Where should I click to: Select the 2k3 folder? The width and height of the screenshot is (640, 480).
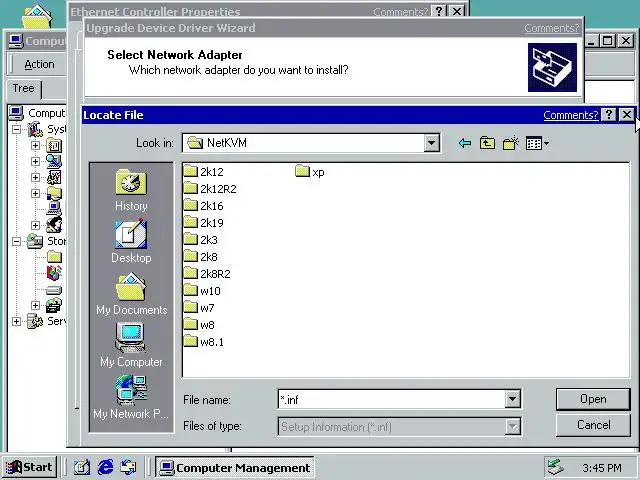200,240
